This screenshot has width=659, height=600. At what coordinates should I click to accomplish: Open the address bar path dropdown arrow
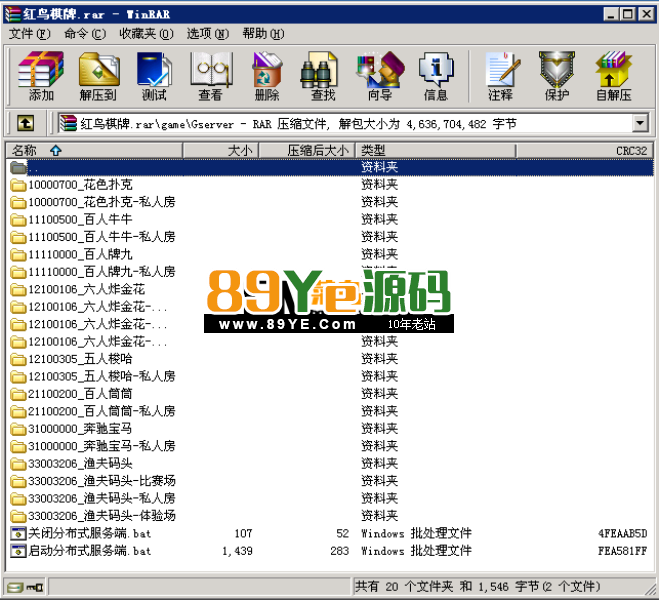click(x=640, y=124)
